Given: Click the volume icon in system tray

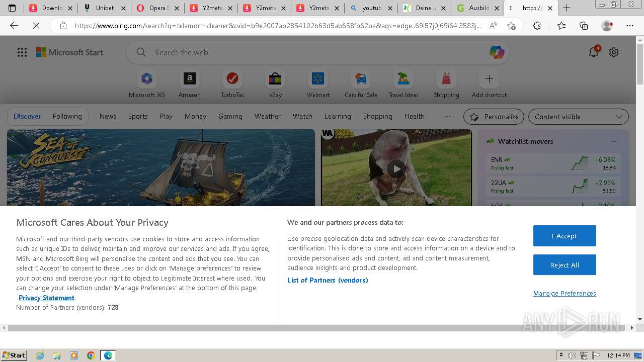Looking at the screenshot, I should [573, 355].
